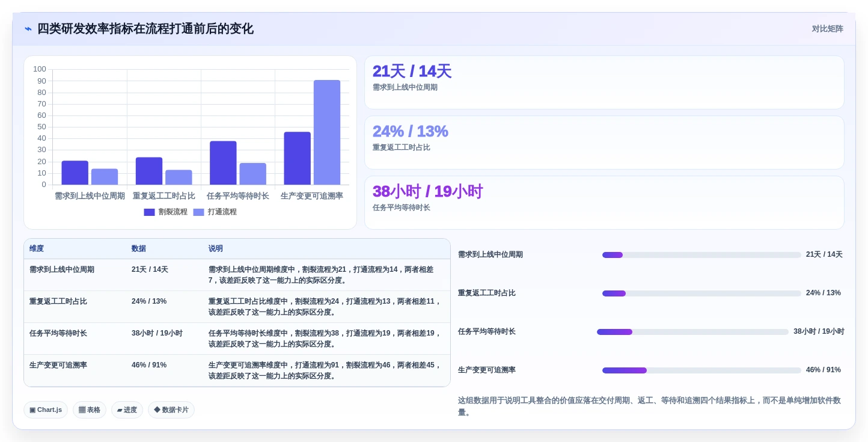Click the 打通流程 bar for 重复返工工时占比
The width and height of the screenshot is (868, 442).
179,177
